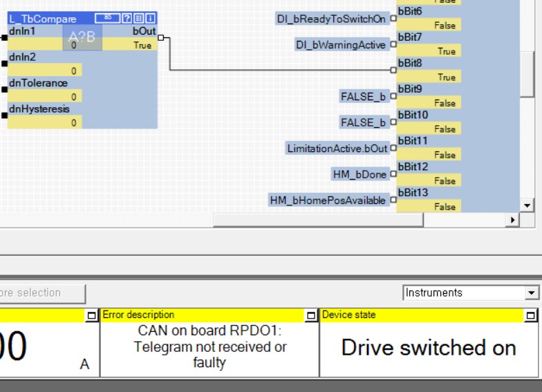Click bBit6 port next to DI_bReadyToSwitchOn
Image resolution: width=542 pixels, height=392 pixels.
pyautogui.click(x=393, y=18)
